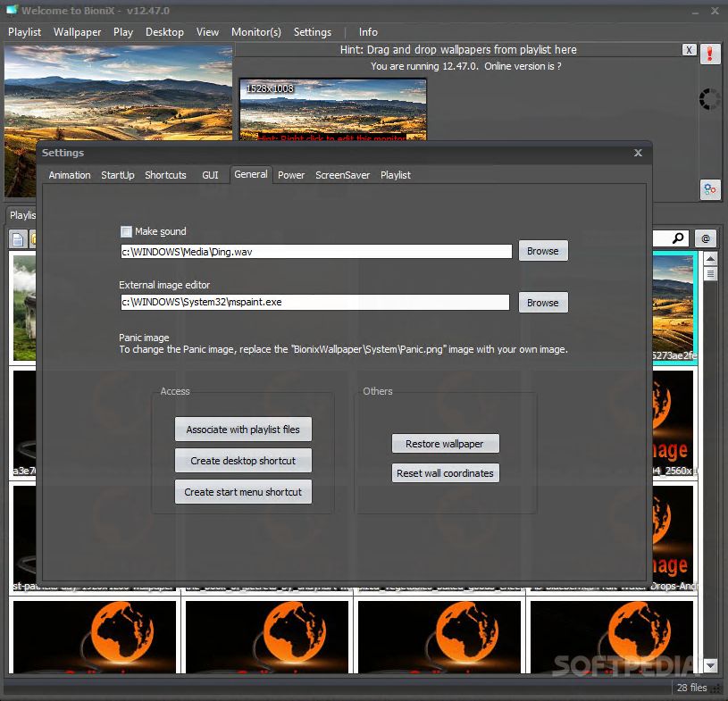
Task: Enable the Make sound checkbox
Action: click(x=126, y=231)
